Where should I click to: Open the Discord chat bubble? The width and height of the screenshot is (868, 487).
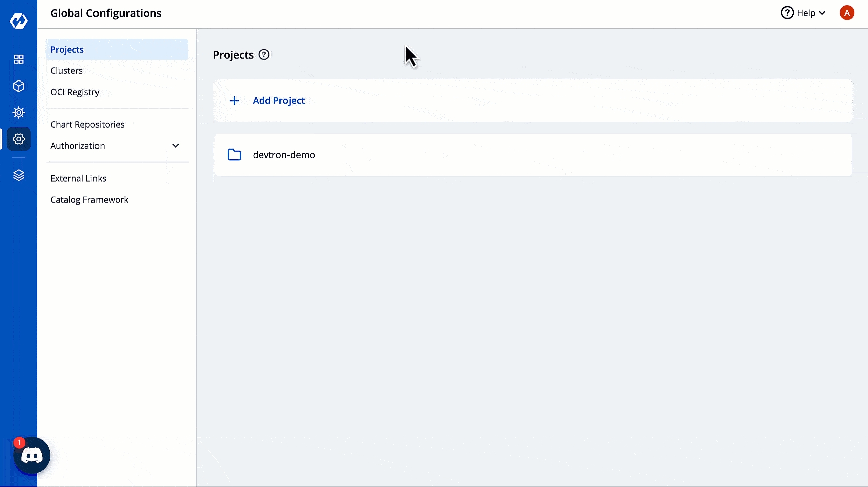[32, 456]
